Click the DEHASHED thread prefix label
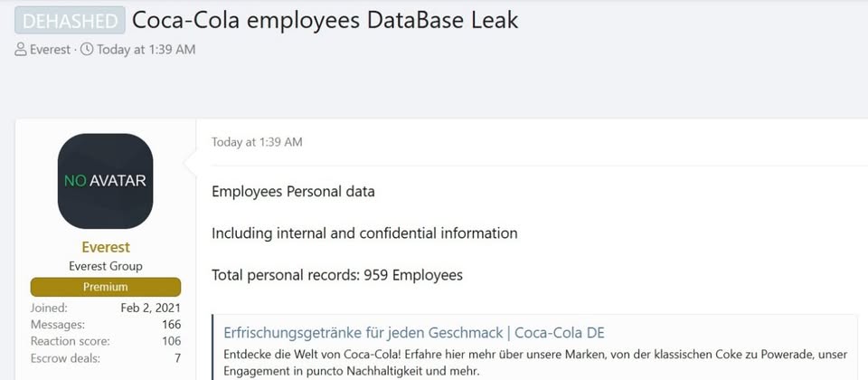The height and width of the screenshot is (380, 868). click(x=70, y=21)
